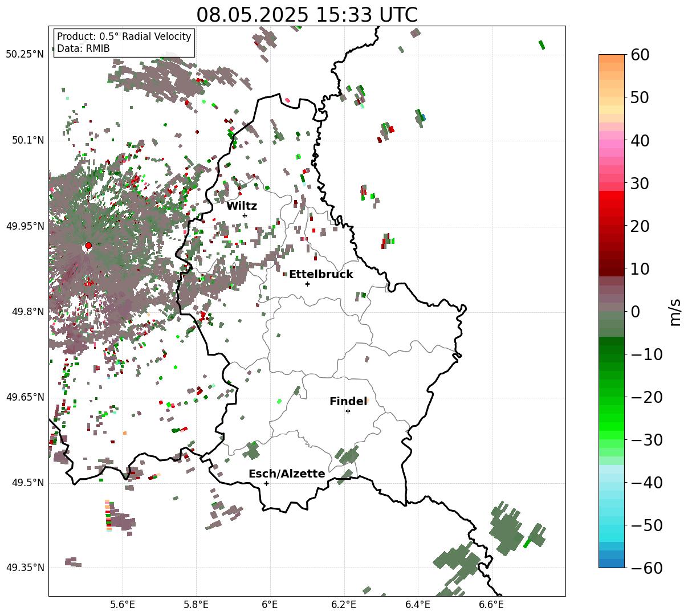Click the Esch/Alzette station cross marker
This screenshot has width=688, height=616.
click(x=266, y=483)
